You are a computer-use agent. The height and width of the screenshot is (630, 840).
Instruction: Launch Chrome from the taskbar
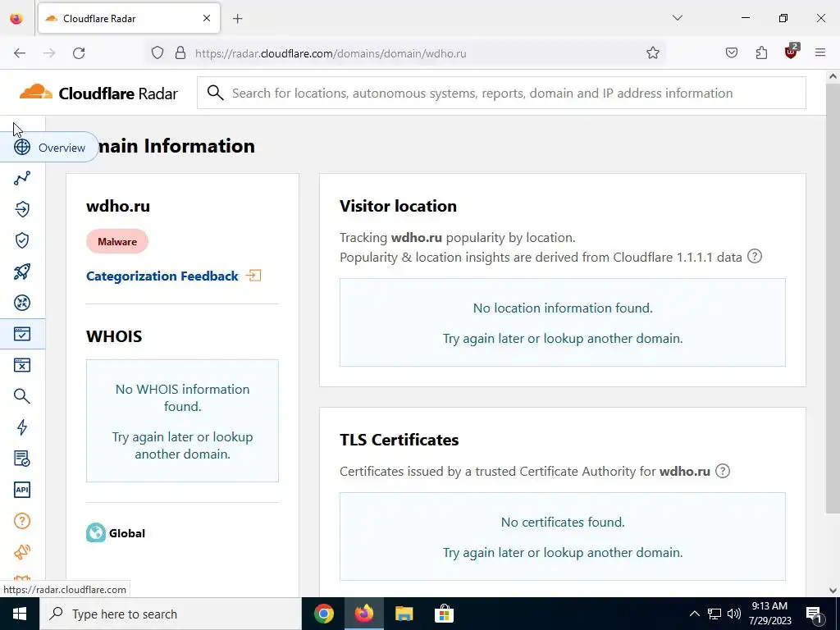click(323, 614)
